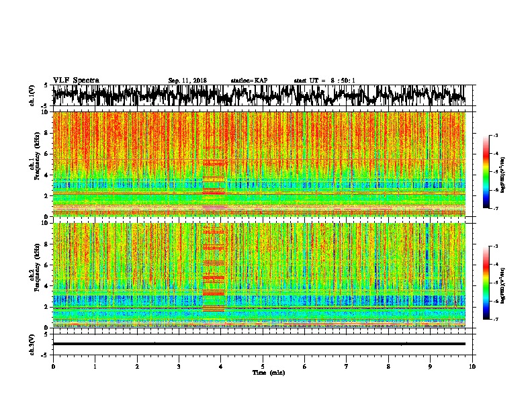Click the '-3' label on ch.2 color scale
The height and width of the screenshot is (411, 532).
click(495, 246)
